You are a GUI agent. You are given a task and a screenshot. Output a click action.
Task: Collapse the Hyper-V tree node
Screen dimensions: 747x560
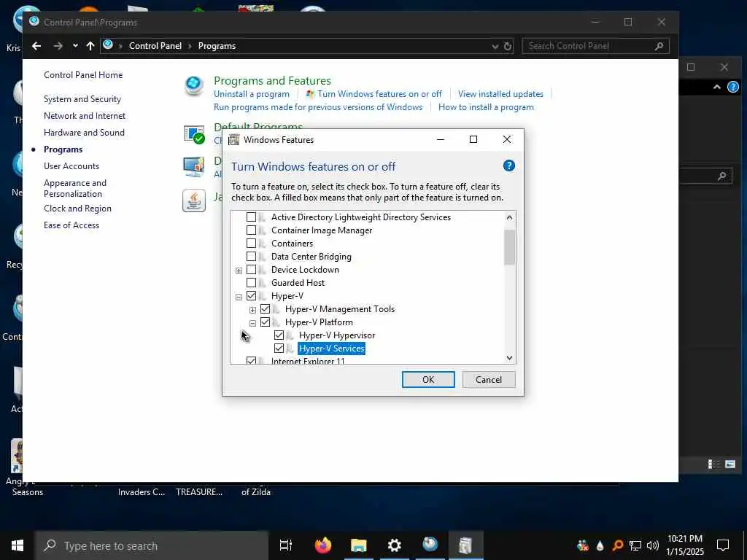[x=239, y=297]
